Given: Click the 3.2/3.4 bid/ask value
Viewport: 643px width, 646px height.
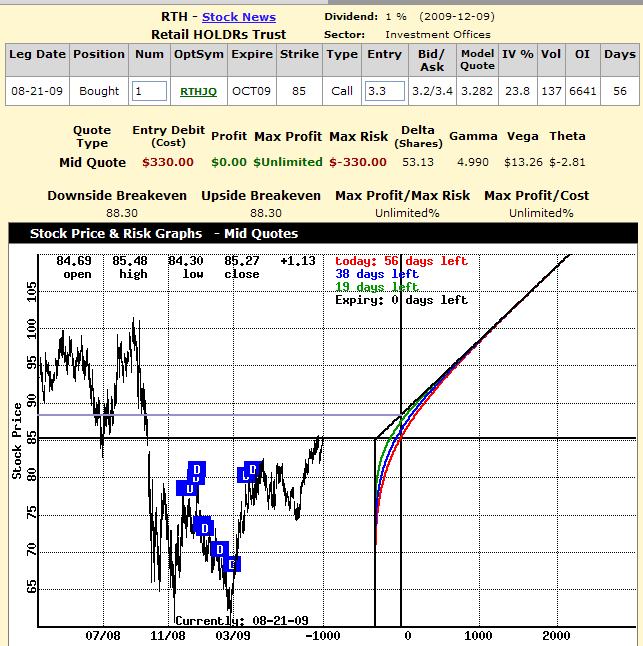Looking at the screenshot, I should [432, 91].
